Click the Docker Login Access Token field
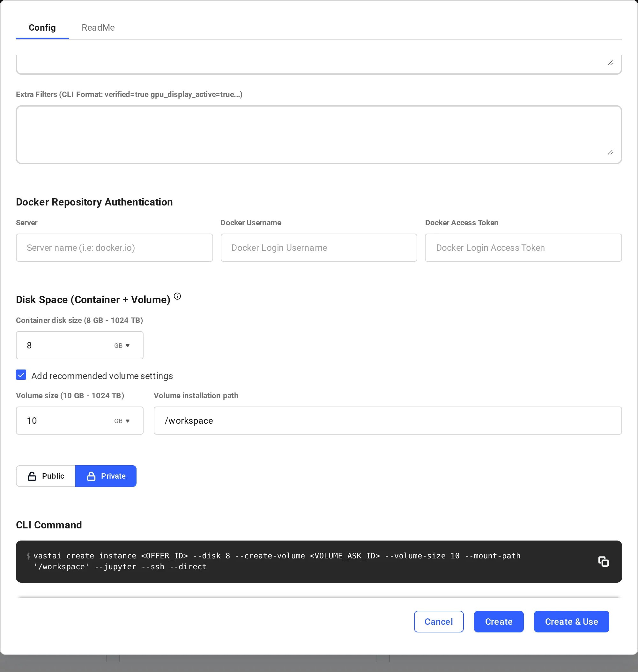 tap(523, 248)
